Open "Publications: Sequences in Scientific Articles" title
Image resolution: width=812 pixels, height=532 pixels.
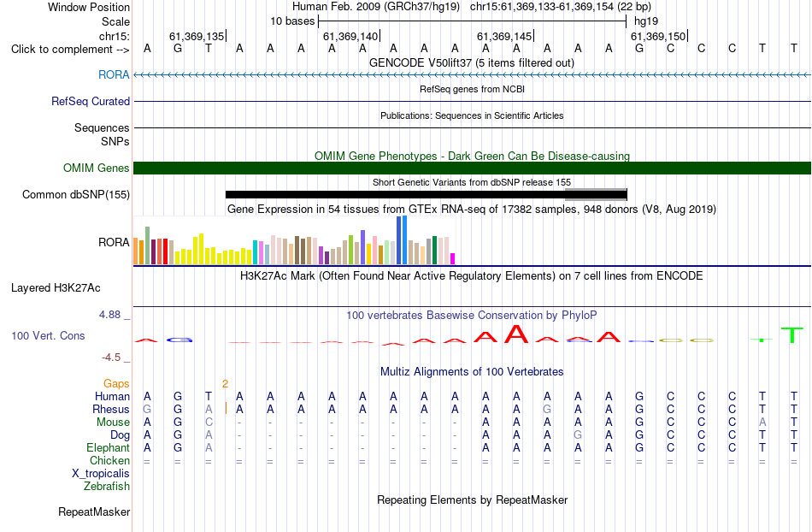coord(472,115)
